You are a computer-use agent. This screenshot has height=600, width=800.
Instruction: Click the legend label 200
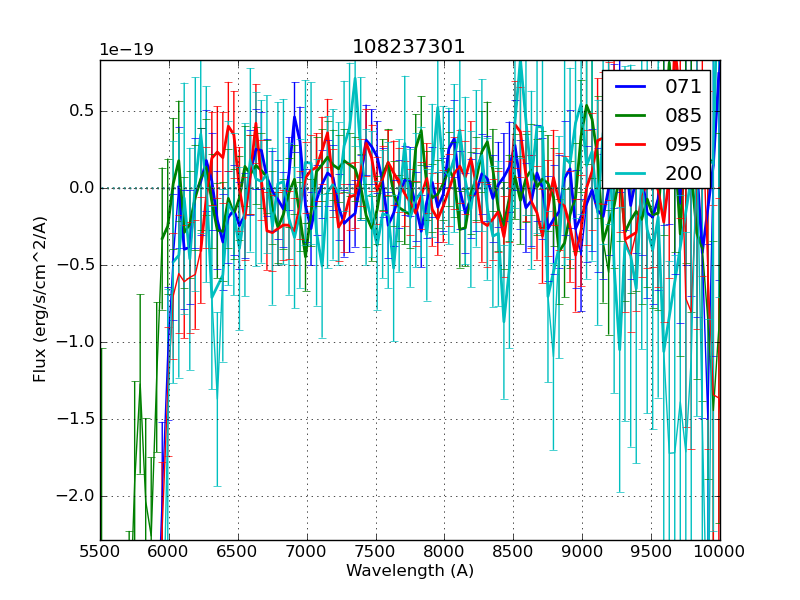(x=683, y=173)
